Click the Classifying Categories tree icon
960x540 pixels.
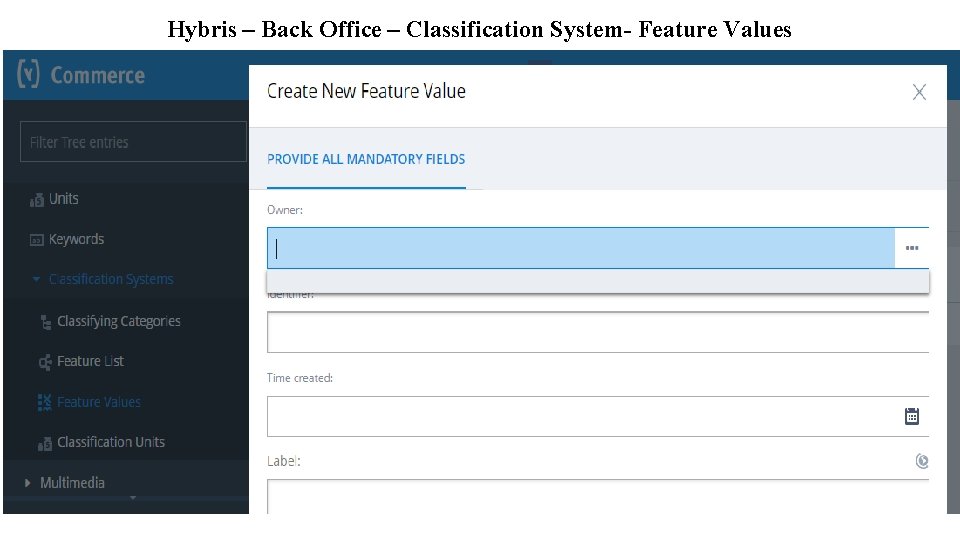tap(45, 322)
